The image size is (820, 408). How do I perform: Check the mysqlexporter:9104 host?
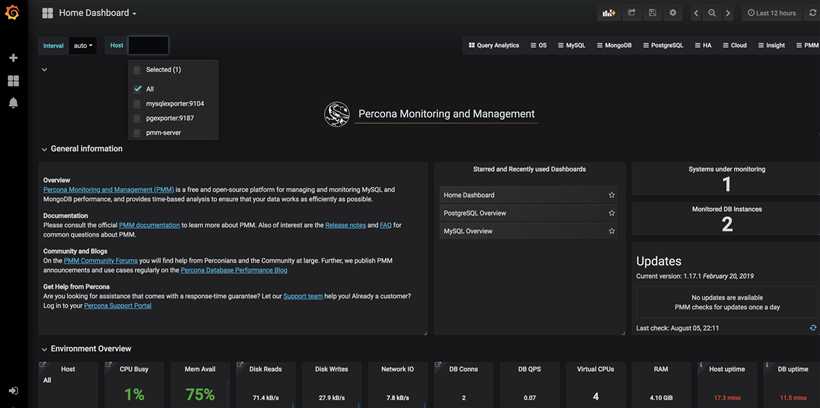tap(137, 104)
